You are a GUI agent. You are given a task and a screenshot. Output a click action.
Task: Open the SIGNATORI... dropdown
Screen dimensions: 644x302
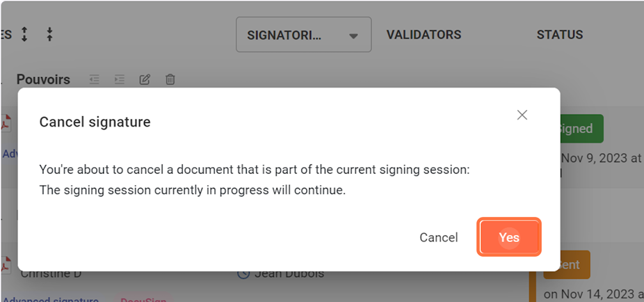tap(303, 35)
